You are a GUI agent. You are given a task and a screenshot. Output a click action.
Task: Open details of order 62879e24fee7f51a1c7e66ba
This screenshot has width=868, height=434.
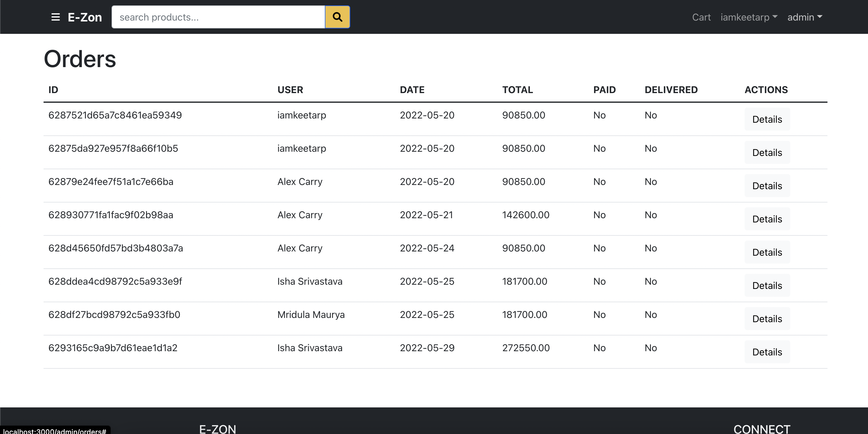click(x=767, y=186)
